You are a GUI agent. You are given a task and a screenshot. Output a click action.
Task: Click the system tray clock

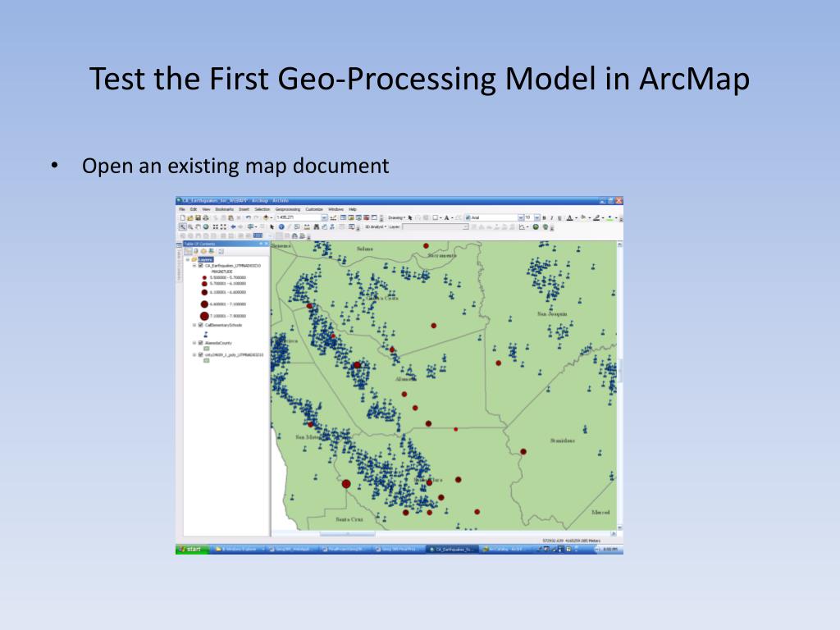(609, 549)
